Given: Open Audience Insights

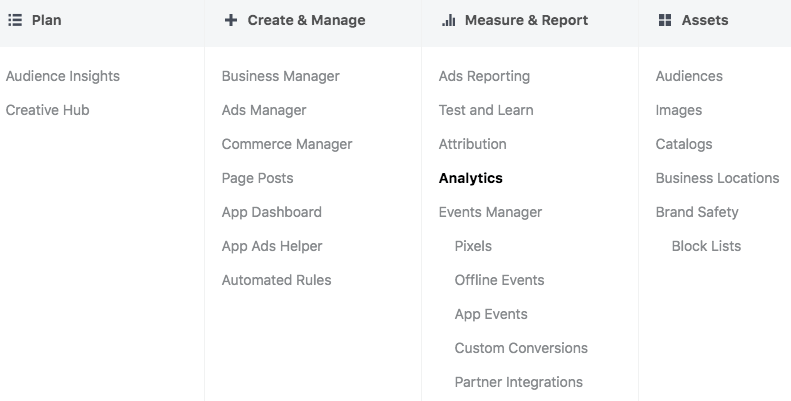Looking at the screenshot, I should click(63, 76).
